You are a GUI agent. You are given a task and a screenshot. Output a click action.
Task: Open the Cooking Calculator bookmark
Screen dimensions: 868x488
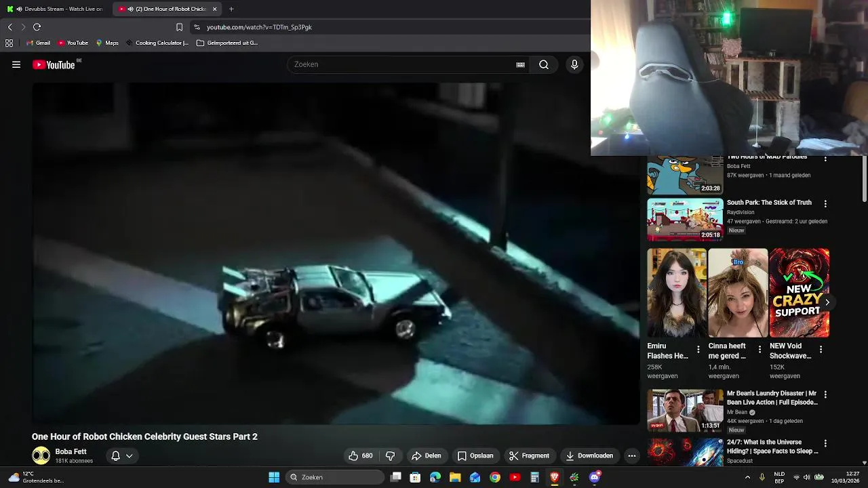pos(157,43)
